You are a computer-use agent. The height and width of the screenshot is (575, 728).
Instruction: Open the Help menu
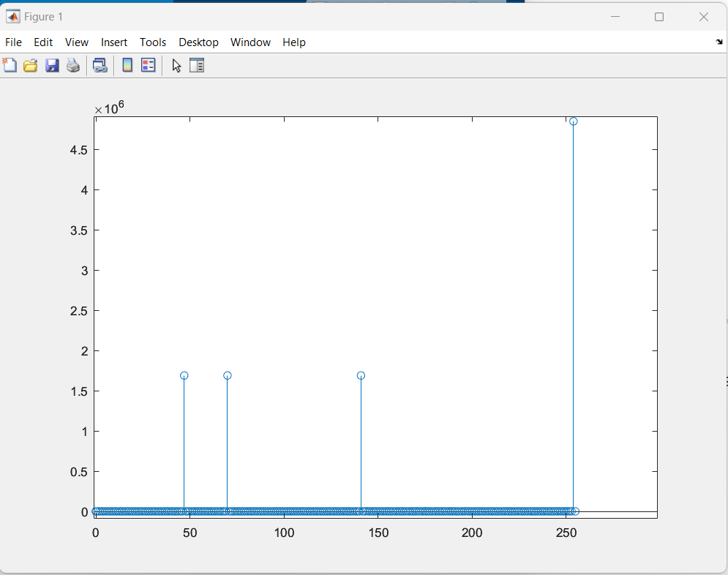294,42
